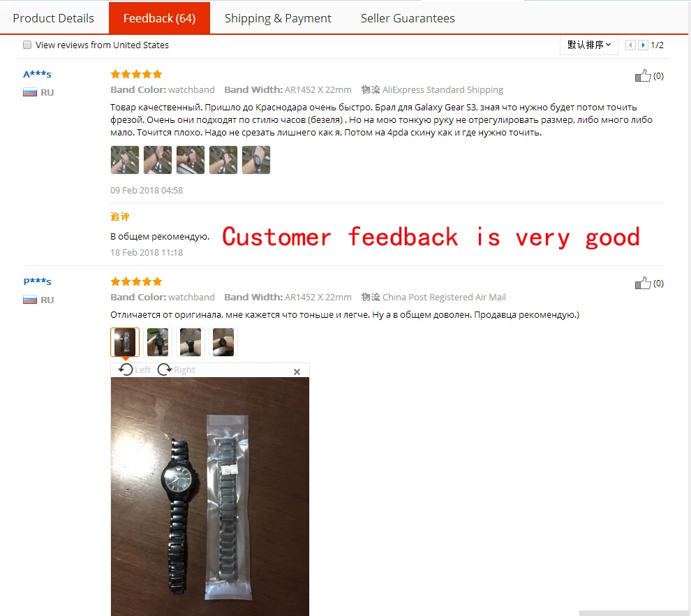Go to next reviews page arrow
691x616 pixels.
click(643, 45)
